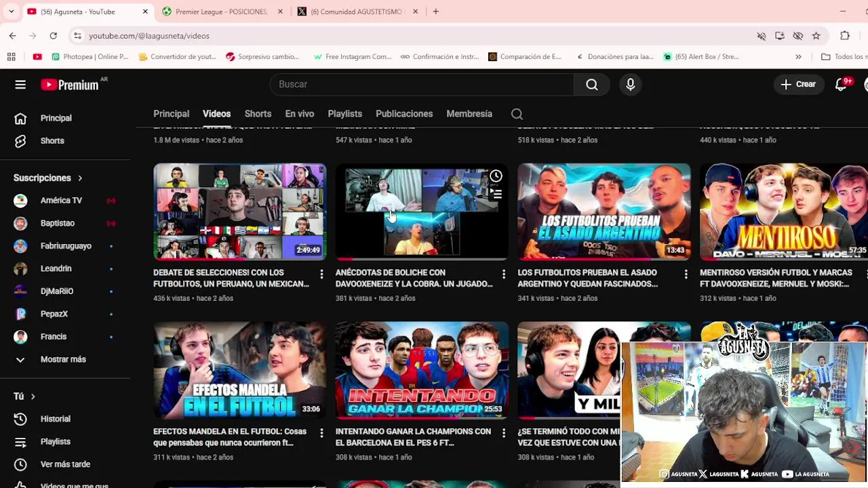
Task: Go back in browser
Action: (x=12, y=36)
